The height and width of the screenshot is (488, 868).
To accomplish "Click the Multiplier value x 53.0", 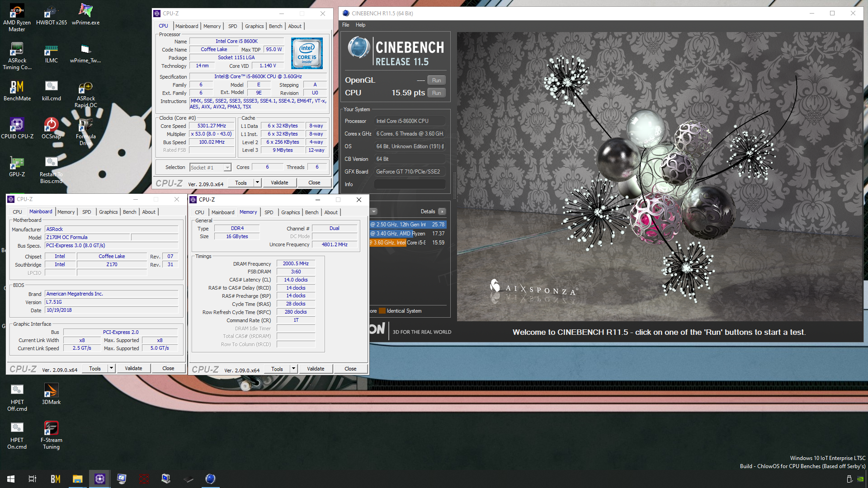I will (212, 134).
